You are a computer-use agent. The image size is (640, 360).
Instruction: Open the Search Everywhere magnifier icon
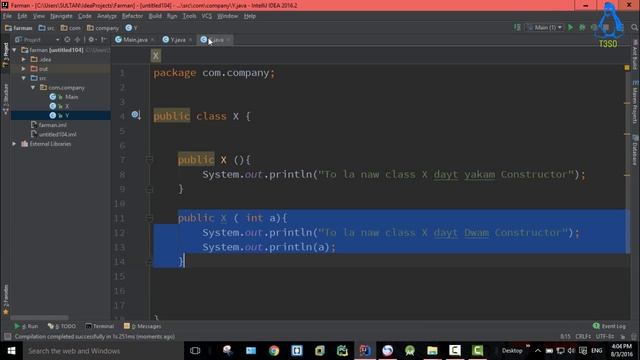634,27
